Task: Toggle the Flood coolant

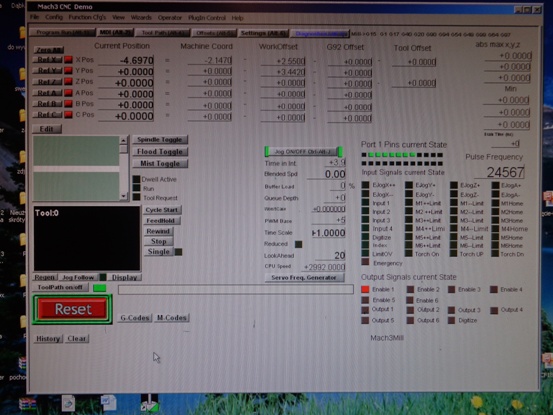Action: pos(160,152)
